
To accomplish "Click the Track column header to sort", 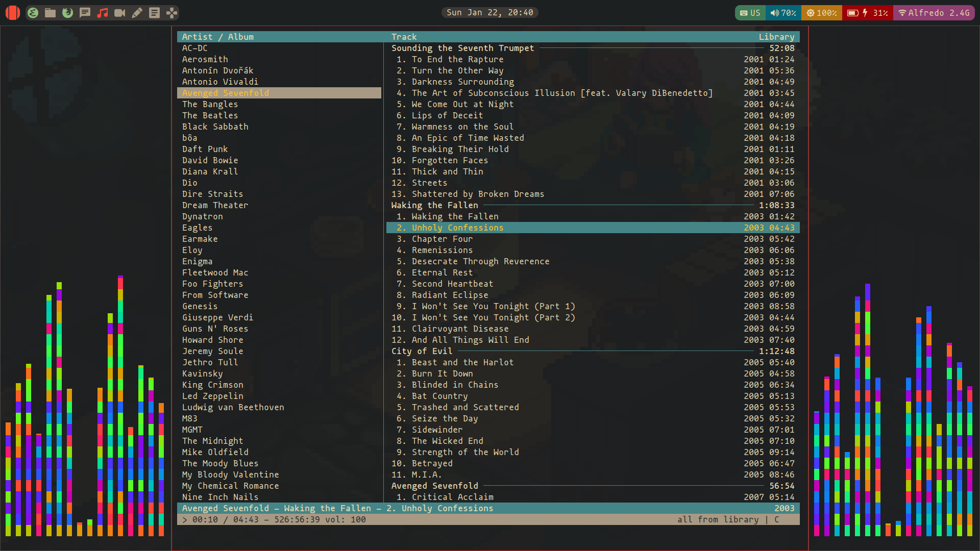I will point(404,36).
